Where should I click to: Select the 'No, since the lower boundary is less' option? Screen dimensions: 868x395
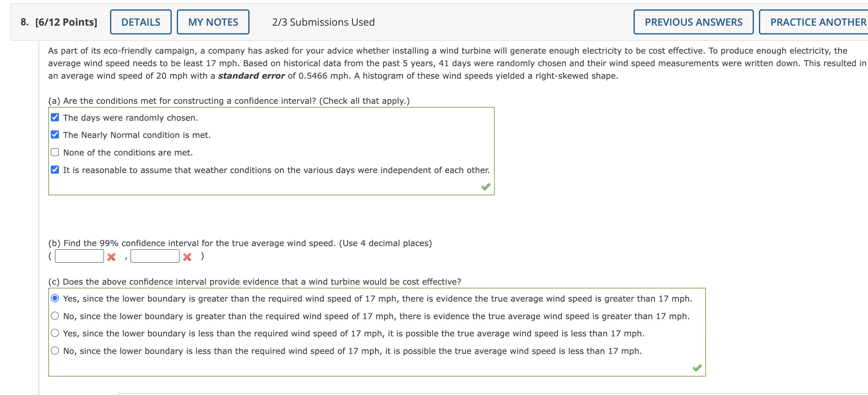coord(55,350)
